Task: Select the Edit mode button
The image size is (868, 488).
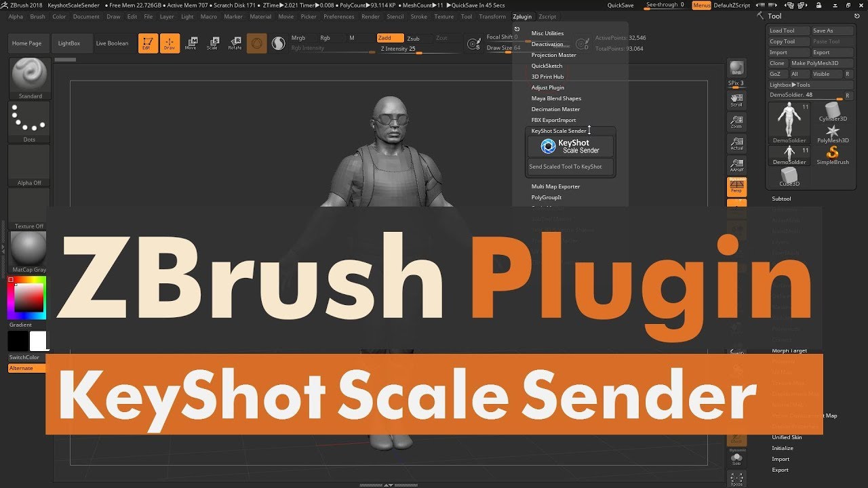Action: pos(148,43)
